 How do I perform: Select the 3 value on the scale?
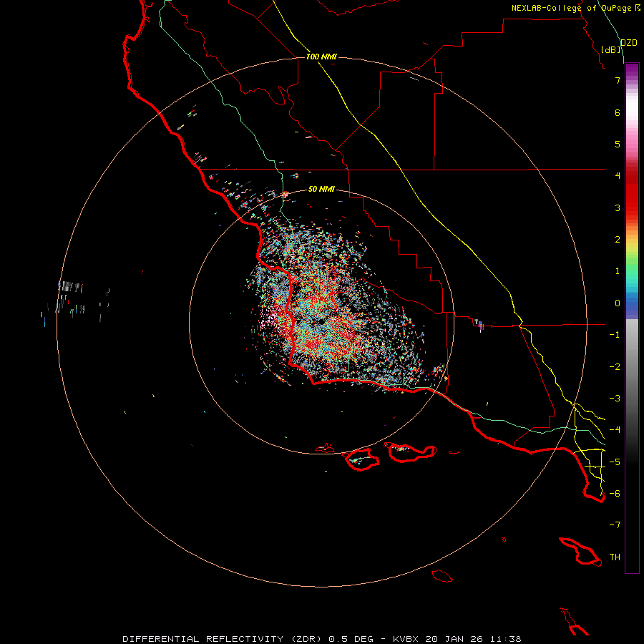pos(618,208)
